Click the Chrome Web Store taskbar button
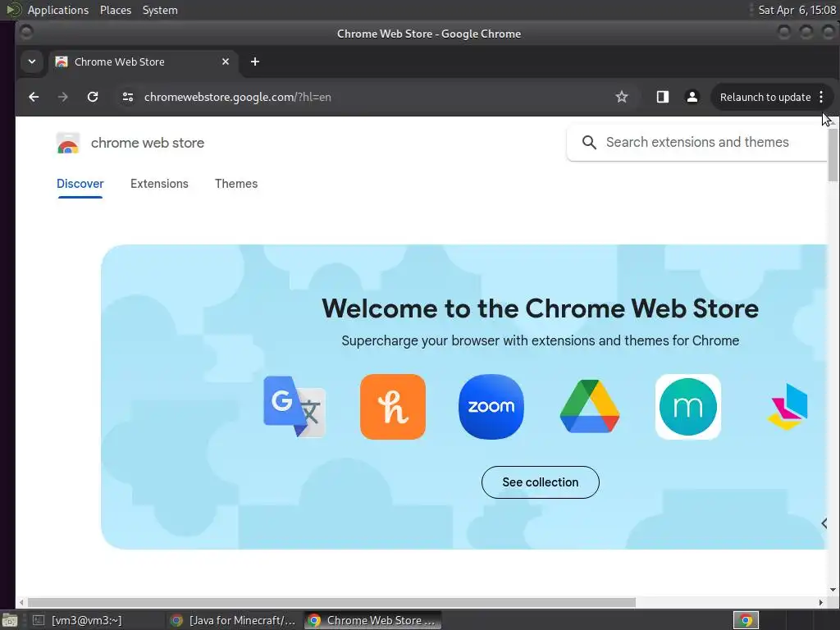The image size is (840, 630). click(373, 620)
